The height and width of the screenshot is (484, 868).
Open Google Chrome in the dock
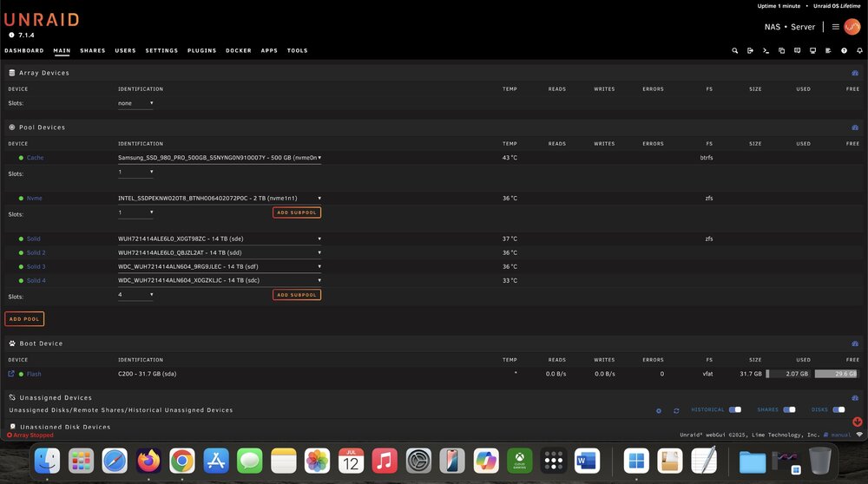[182, 461]
